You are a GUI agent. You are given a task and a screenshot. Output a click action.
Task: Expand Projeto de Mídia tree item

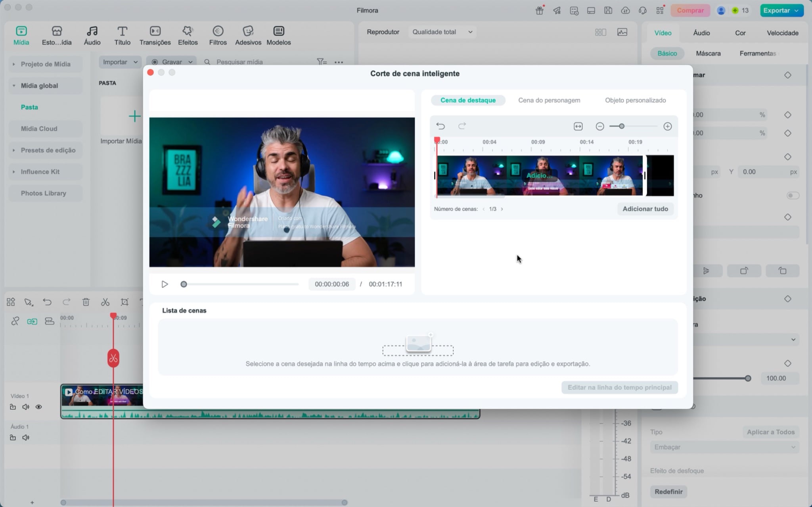coord(14,64)
